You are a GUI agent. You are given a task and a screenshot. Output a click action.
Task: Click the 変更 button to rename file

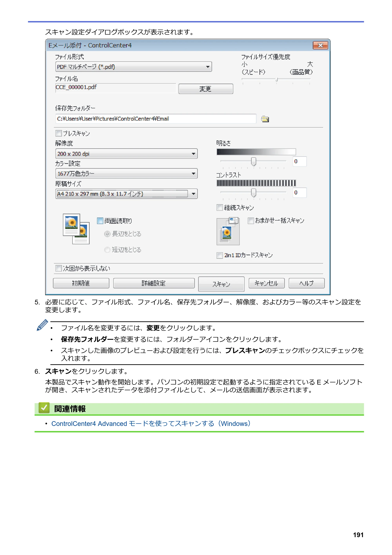(x=206, y=89)
